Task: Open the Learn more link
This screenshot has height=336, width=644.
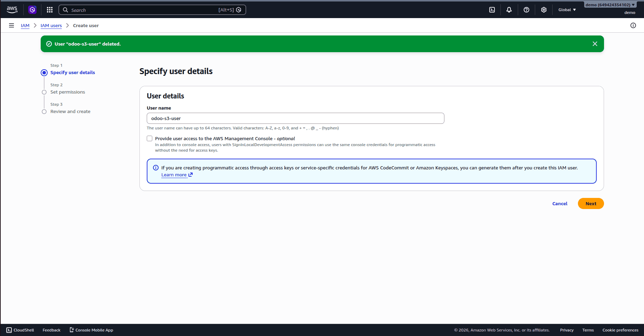Action: pyautogui.click(x=174, y=175)
